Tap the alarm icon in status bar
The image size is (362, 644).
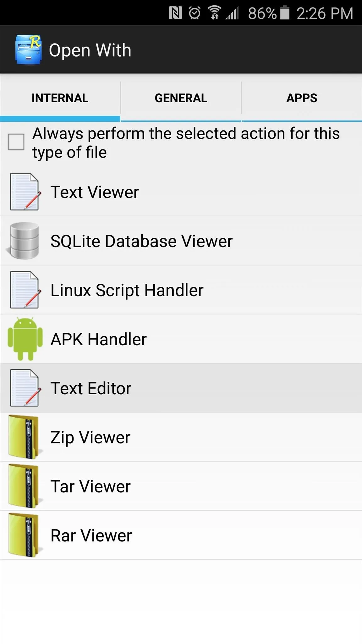point(195,13)
